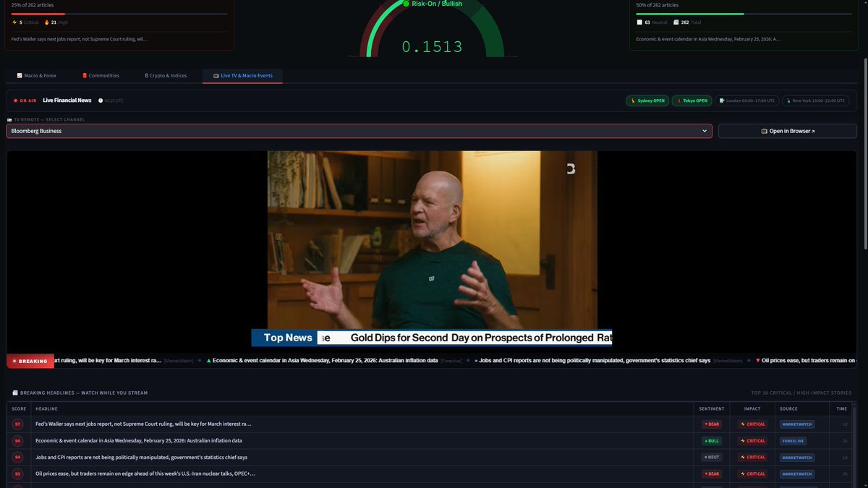
Task: Click BEAR tag on Fed's Waller row
Action: pyautogui.click(x=712, y=424)
